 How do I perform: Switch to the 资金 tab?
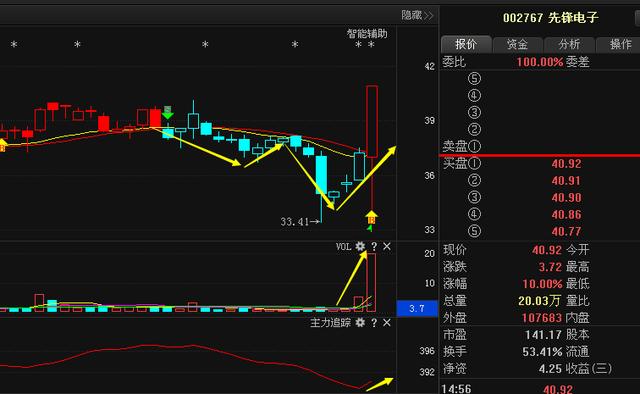click(x=517, y=44)
